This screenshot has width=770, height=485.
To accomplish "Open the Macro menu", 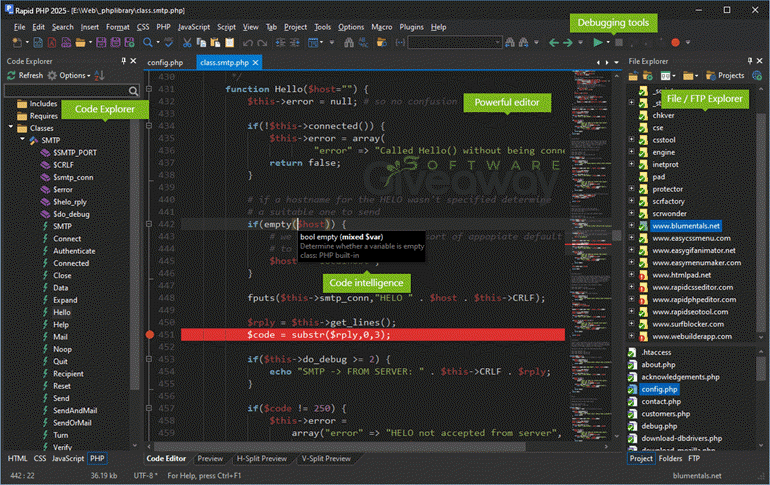I will [382, 27].
